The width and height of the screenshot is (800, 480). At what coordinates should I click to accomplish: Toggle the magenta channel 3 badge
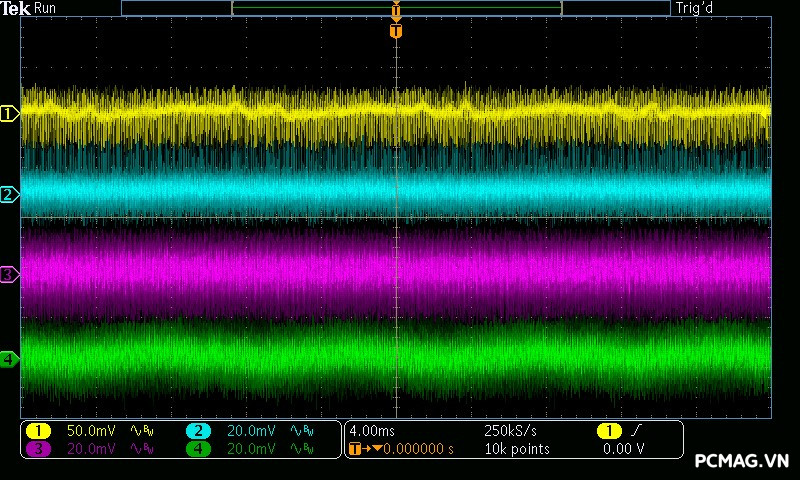click(38, 449)
